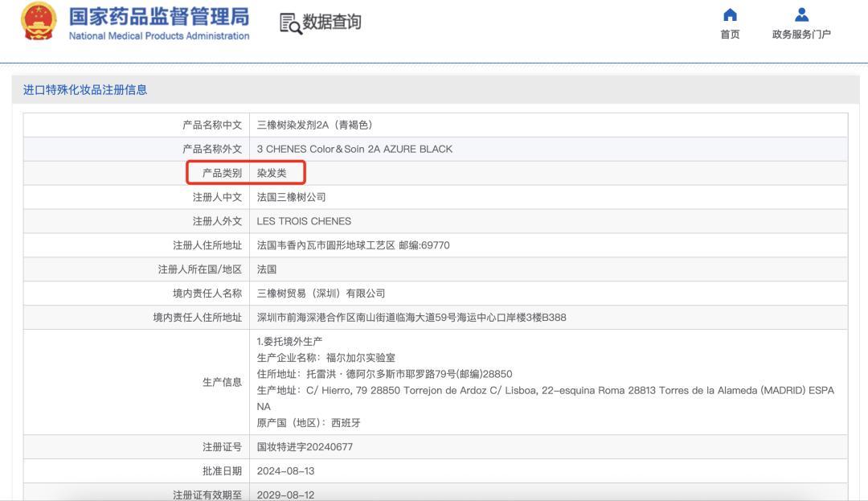
Task: Click the 三橡树贸易（深圳）有限公司 responsible person value
Action: [321, 294]
